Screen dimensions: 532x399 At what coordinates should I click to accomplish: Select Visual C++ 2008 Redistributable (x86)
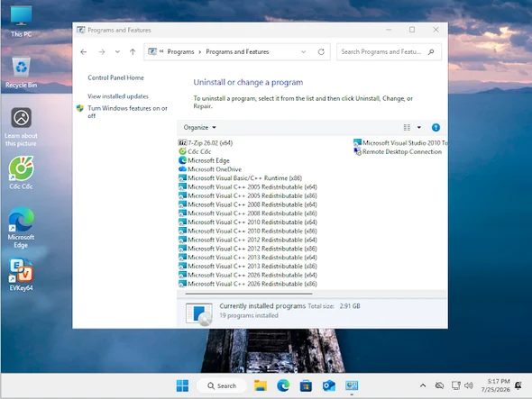tap(248, 213)
